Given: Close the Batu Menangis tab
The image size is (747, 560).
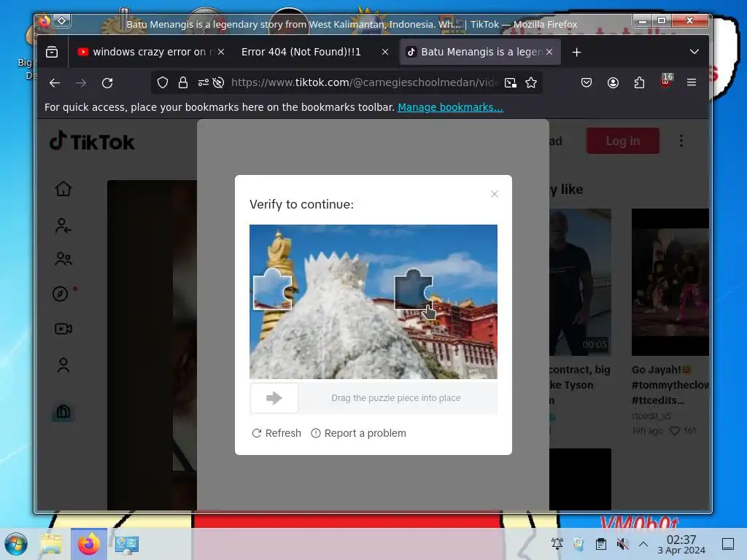Looking at the screenshot, I should pos(549,52).
